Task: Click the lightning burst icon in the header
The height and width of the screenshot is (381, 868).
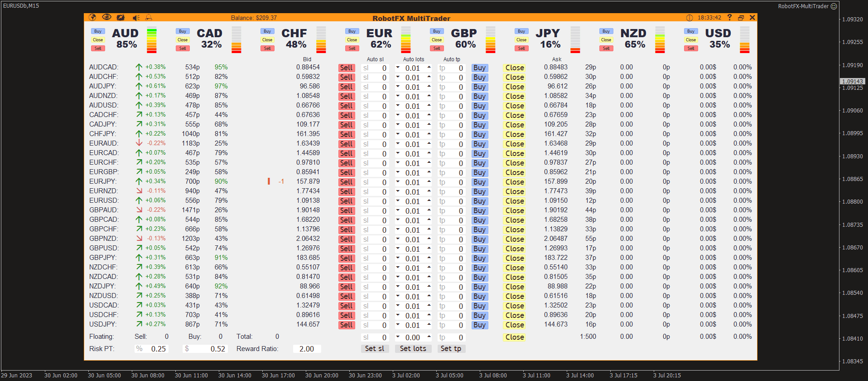Action: (x=121, y=17)
